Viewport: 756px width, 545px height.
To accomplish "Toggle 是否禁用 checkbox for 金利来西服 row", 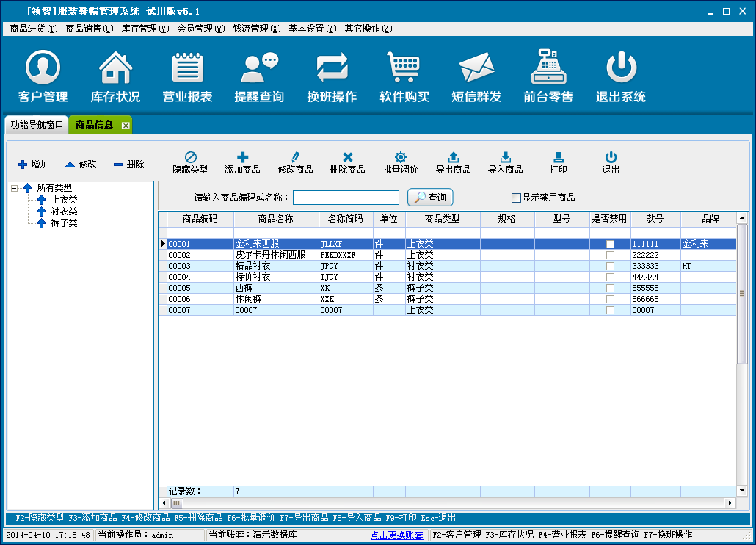I will pyautogui.click(x=610, y=244).
